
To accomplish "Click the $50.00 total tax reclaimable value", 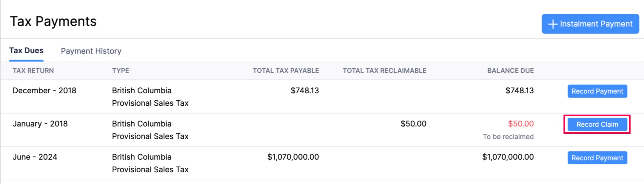I will [413, 124].
